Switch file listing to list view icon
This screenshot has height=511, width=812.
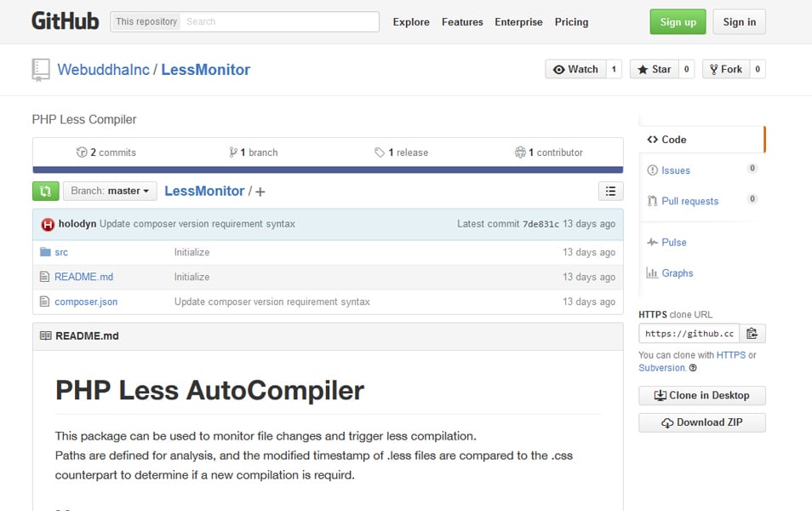(x=610, y=191)
